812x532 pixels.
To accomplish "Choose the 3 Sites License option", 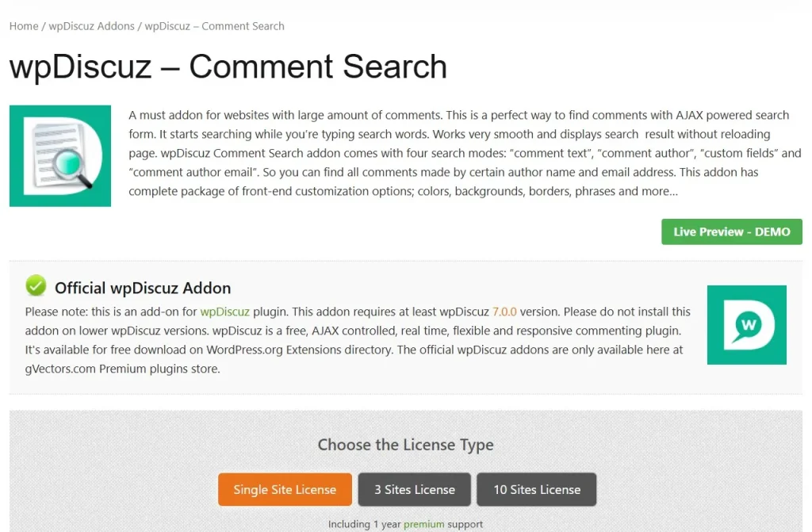I will [x=414, y=489].
